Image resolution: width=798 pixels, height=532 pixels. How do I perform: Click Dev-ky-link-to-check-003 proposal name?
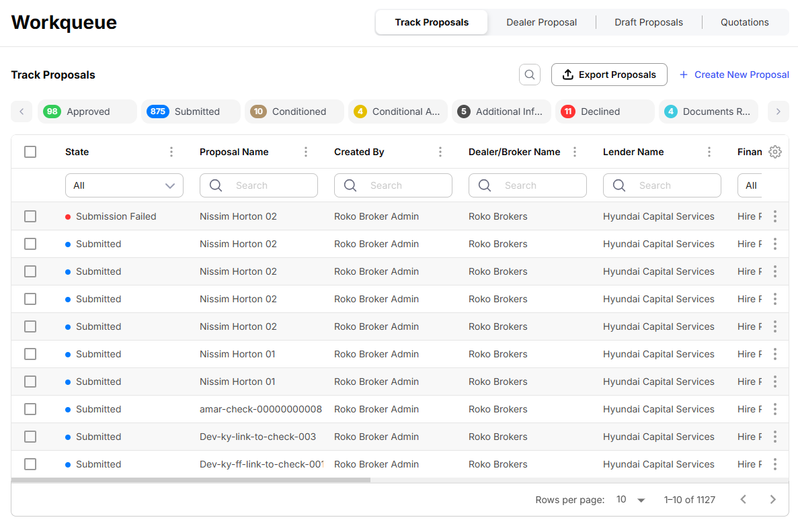click(257, 437)
